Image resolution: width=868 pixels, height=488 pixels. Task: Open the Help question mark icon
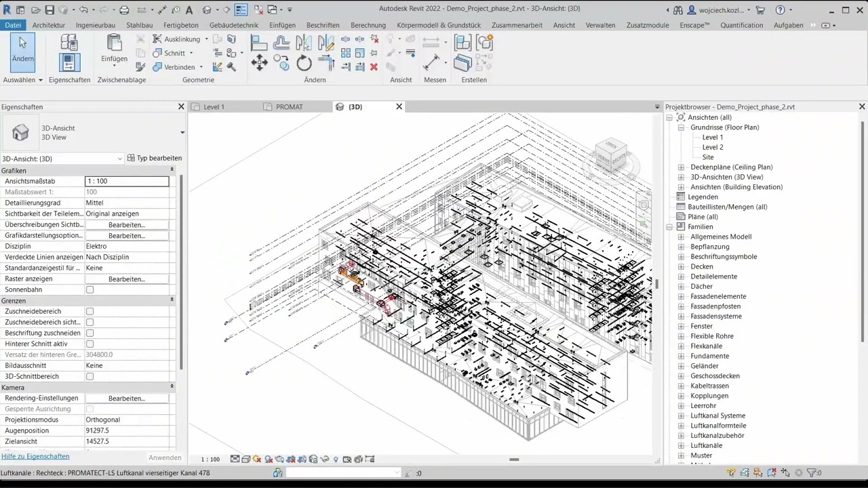(x=781, y=10)
